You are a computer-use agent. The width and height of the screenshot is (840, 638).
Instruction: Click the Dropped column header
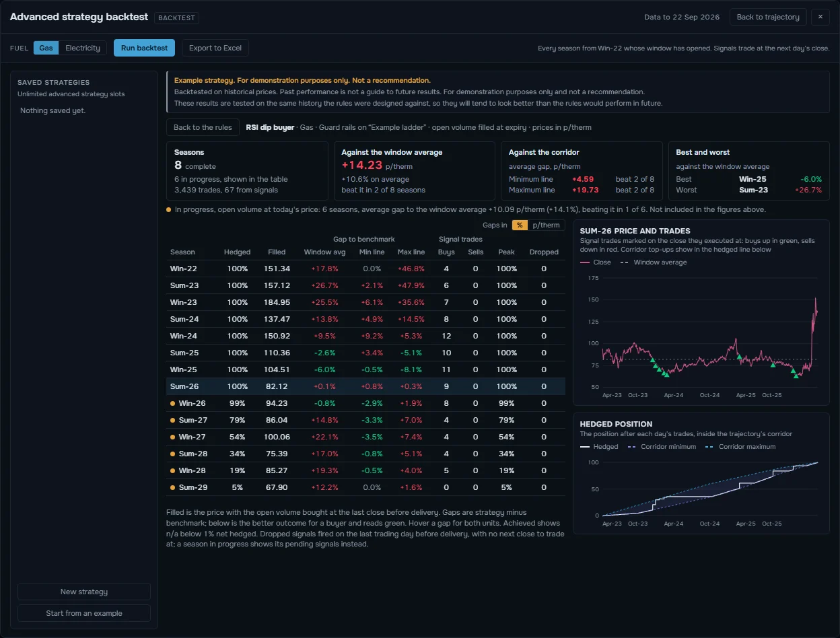pos(544,252)
